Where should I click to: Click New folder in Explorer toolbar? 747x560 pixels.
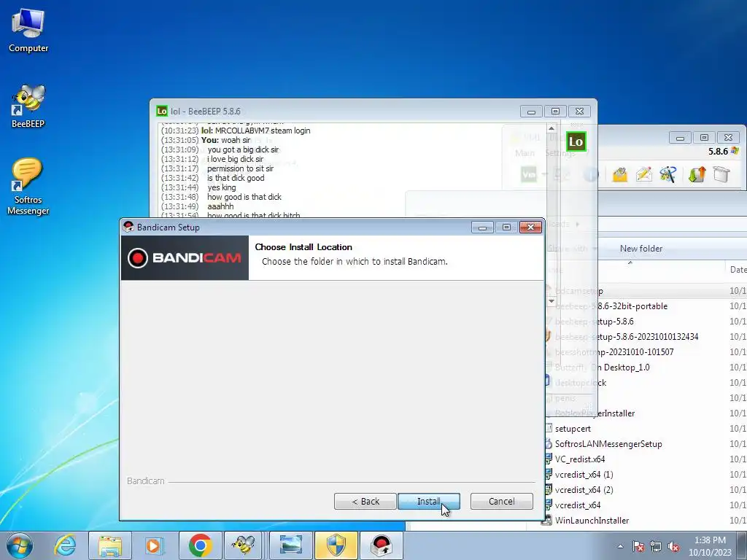pos(640,249)
